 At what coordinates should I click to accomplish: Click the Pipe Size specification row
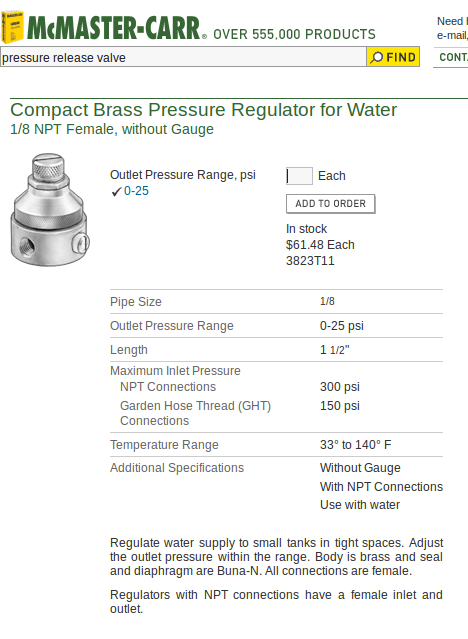coord(276,302)
